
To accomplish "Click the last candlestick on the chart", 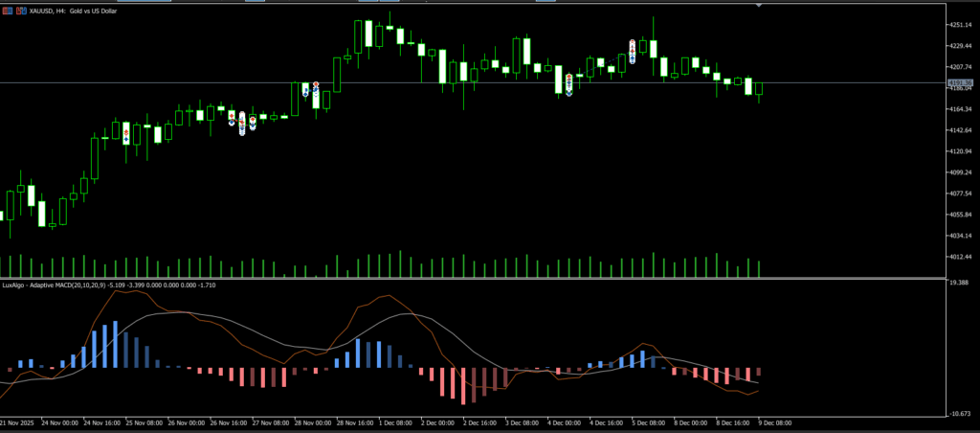I will click(759, 89).
